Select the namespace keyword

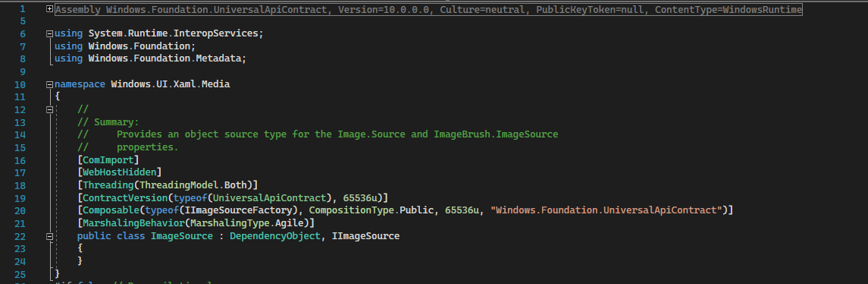[x=80, y=84]
